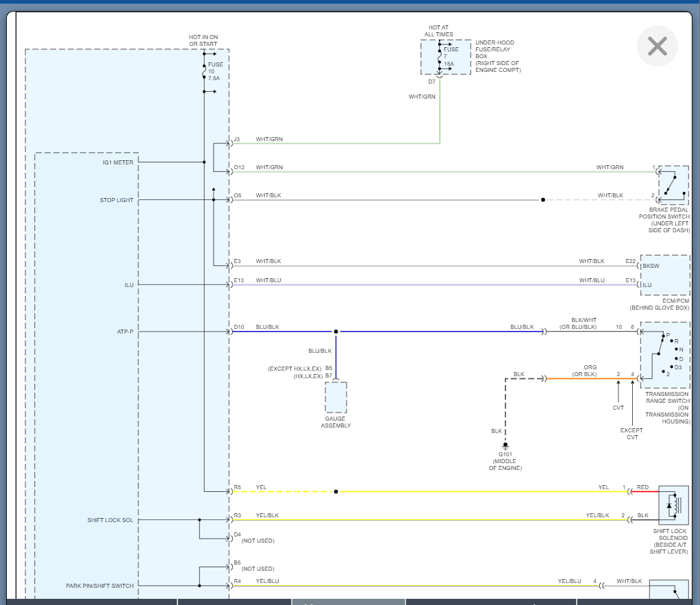Click the Fuse 10 7.5A symbol

[204, 71]
